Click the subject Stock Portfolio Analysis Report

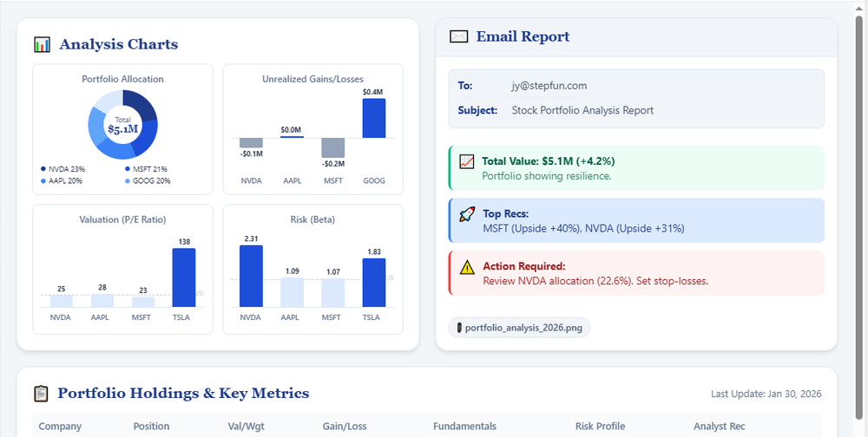point(582,110)
